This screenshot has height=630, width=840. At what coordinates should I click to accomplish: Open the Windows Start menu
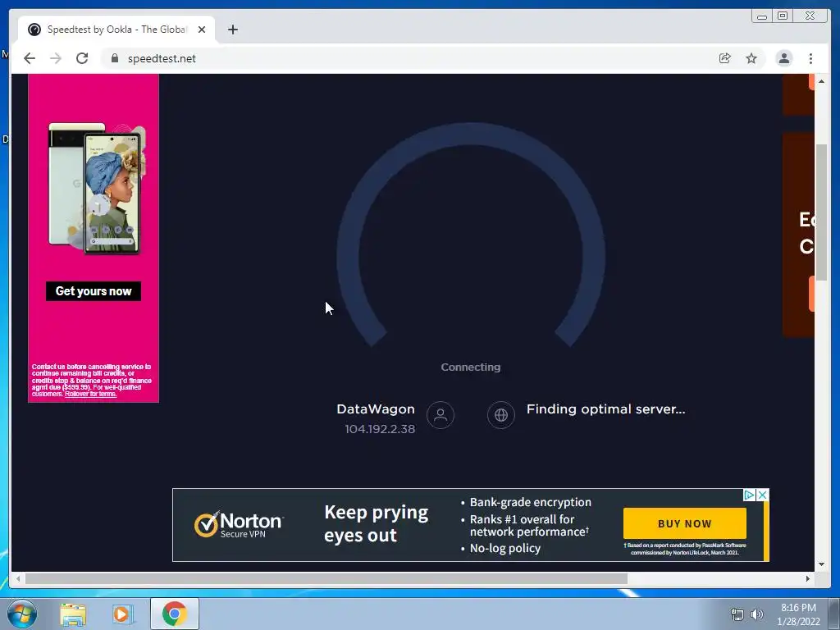click(22, 614)
